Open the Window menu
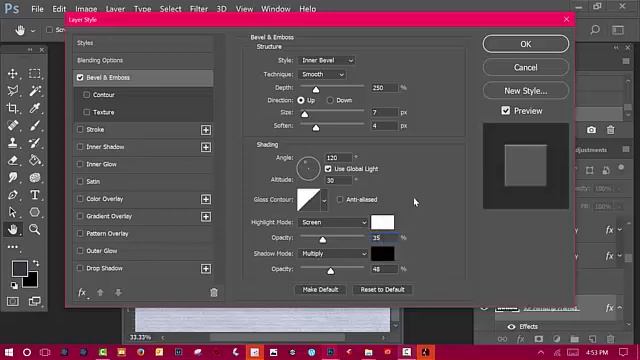Image resolution: width=640 pixels, height=360 pixels. 276,9
